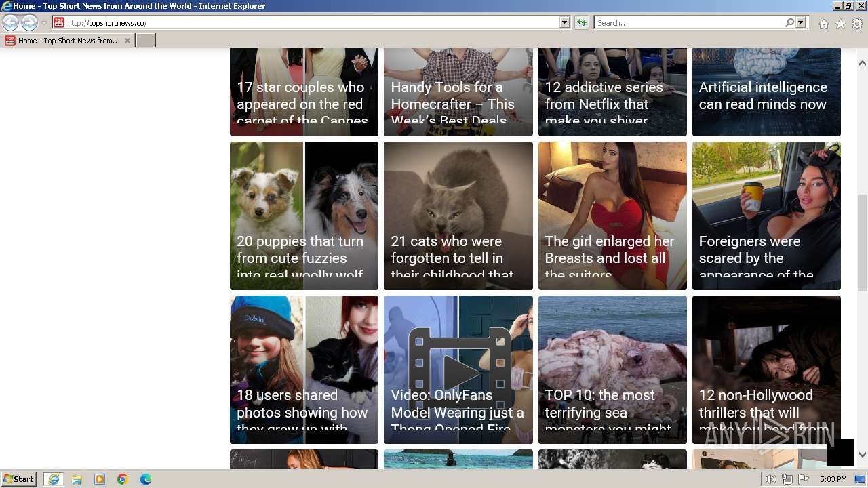Open 12 addictive Netflix series article
This screenshot has height=488, width=868.
click(x=612, y=92)
